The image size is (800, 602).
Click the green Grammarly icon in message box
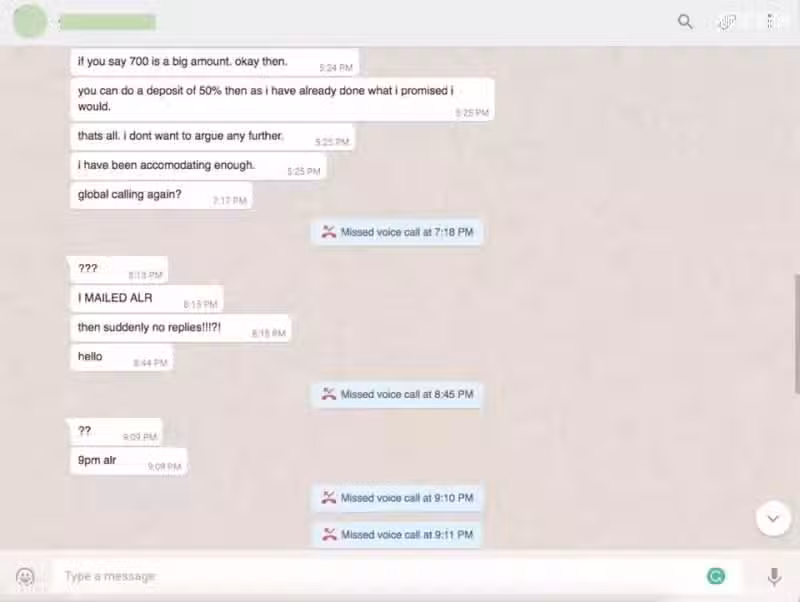pyautogui.click(x=716, y=576)
